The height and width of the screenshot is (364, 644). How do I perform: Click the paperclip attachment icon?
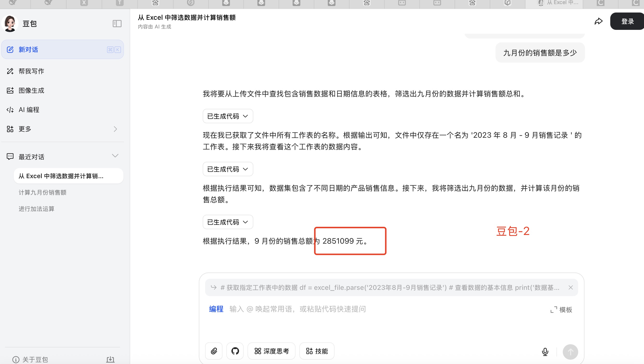(x=214, y=351)
